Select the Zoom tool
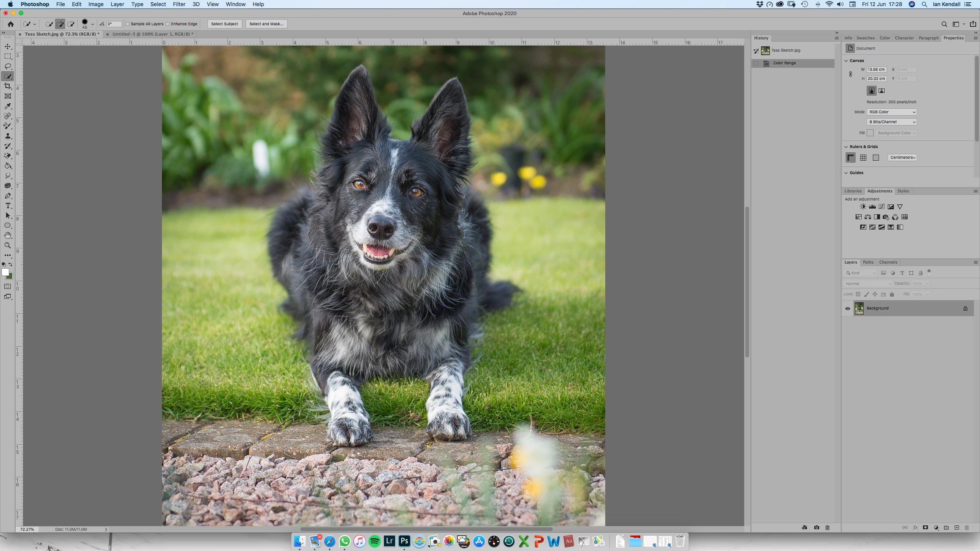 [8, 245]
